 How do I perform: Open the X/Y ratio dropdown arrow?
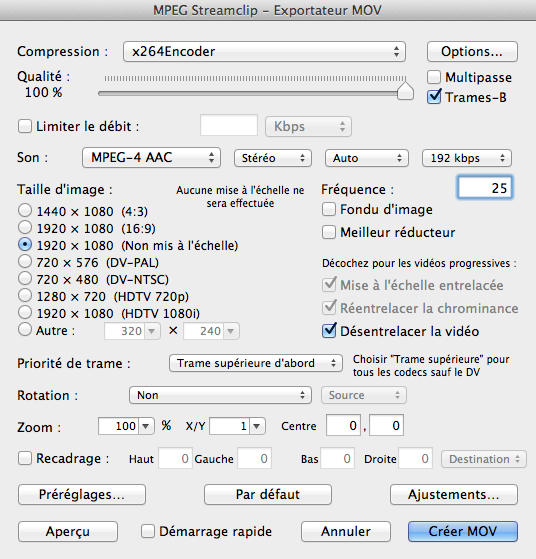(256, 426)
